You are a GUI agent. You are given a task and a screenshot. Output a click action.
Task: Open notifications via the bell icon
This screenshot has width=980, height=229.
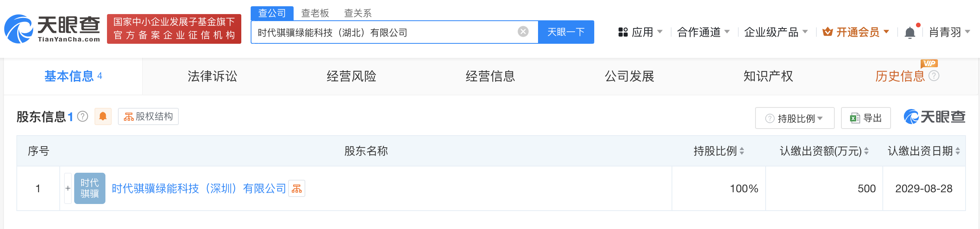pos(910,31)
